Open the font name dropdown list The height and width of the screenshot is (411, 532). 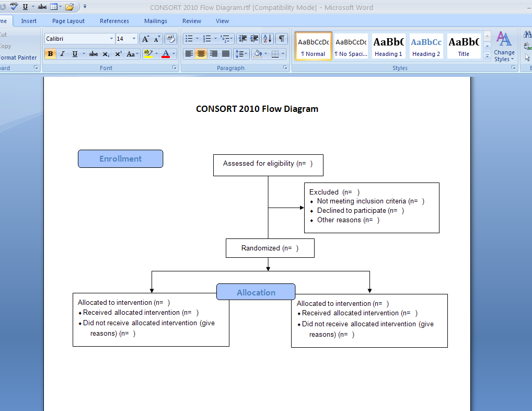(111, 39)
